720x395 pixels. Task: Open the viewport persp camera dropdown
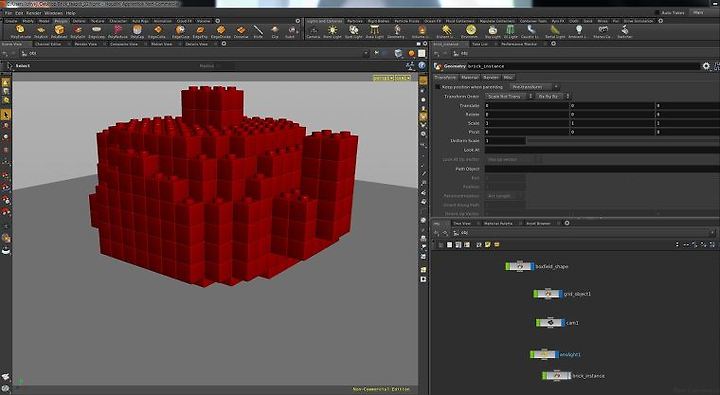pyautogui.click(x=383, y=79)
